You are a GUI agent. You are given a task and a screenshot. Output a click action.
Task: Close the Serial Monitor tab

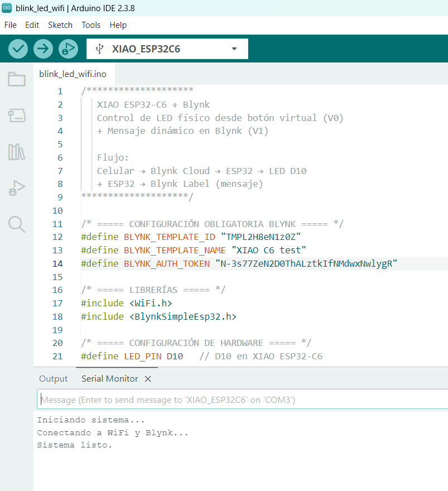point(148,379)
